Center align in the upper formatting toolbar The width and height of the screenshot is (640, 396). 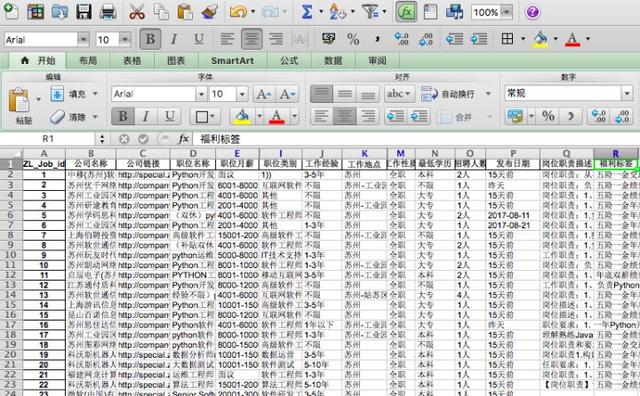(251, 39)
